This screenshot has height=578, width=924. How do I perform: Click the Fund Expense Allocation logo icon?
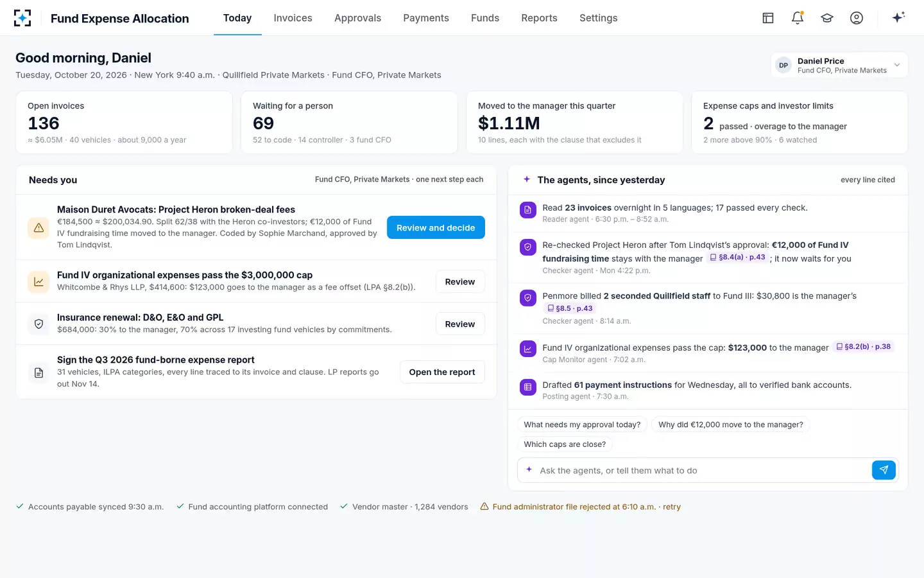[x=22, y=18]
